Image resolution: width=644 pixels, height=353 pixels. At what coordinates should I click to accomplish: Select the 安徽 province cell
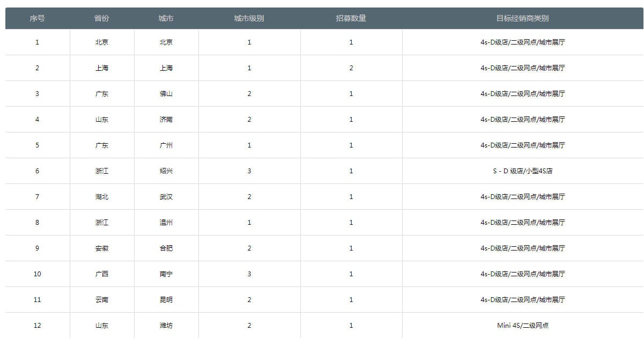tap(101, 248)
